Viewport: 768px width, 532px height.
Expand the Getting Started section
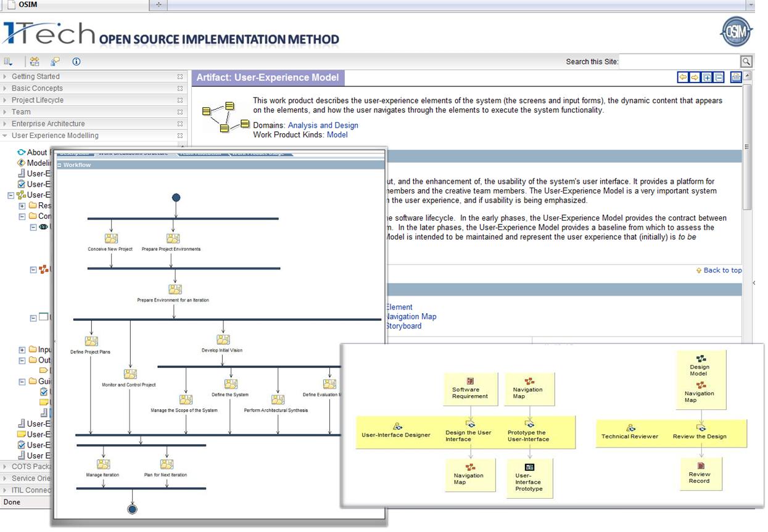tap(6, 77)
